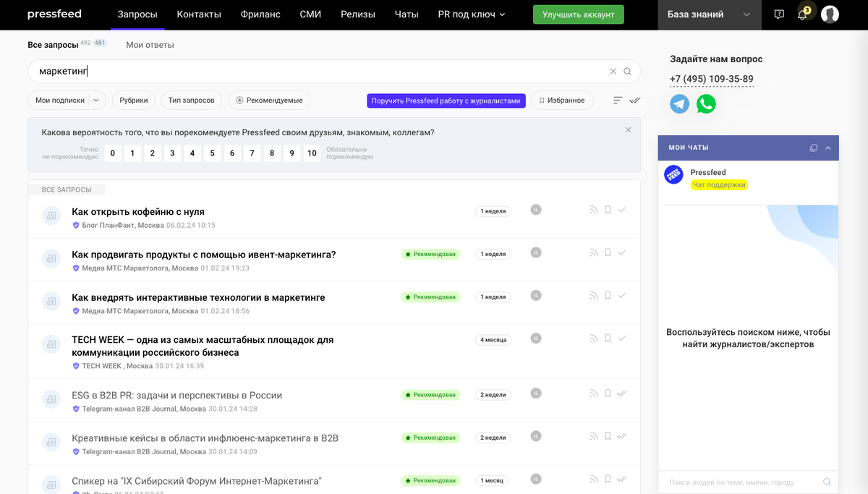Viewport: 868px width, 494px height.
Task: Contact support via WhatsApp icon
Action: pyautogui.click(x=706, y=104)
